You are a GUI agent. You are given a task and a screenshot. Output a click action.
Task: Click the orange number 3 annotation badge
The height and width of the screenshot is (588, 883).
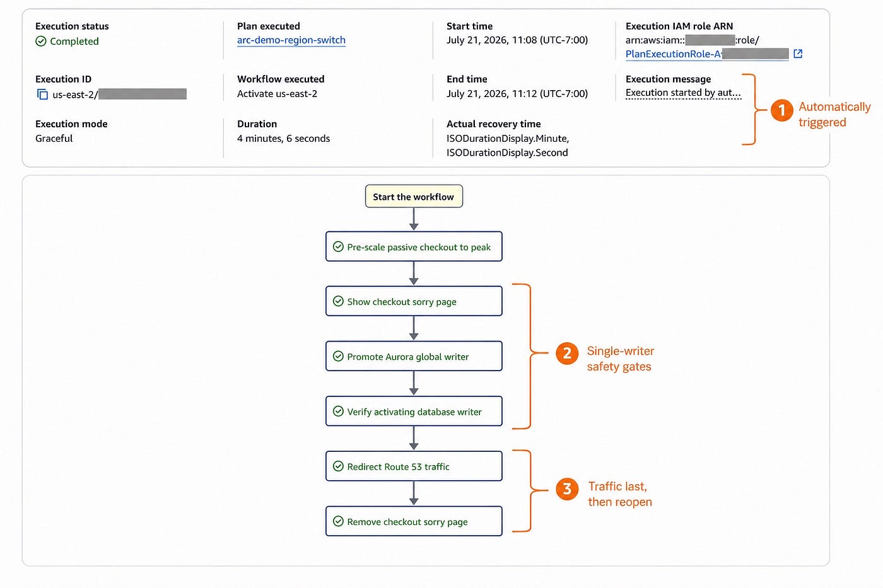point(567,489)
